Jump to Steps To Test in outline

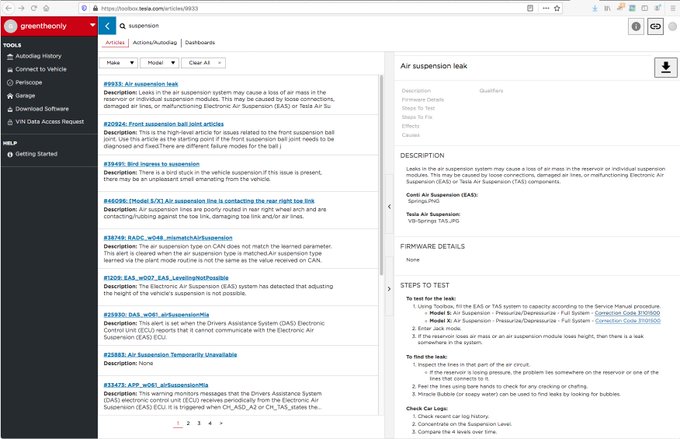tap(418, 108)
